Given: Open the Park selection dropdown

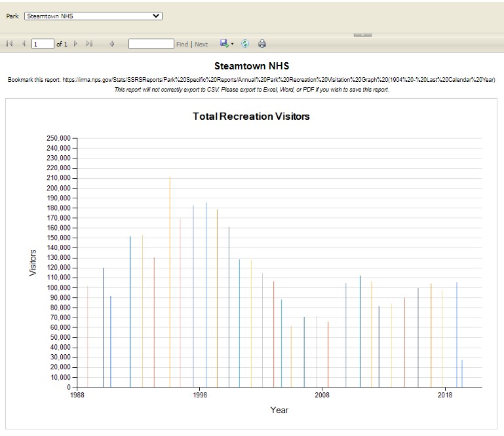Looking at the screenshot, I should pyautogui.click(x=93, y=16).
